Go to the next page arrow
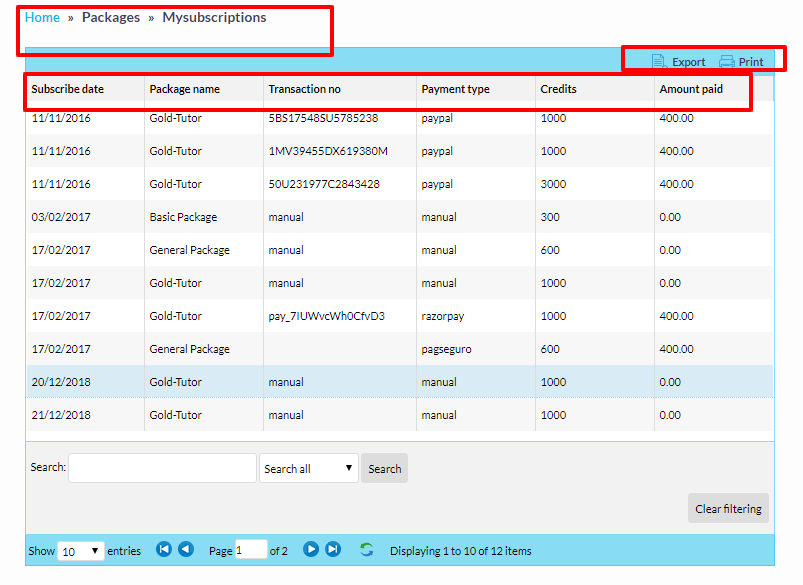 tap(311, 550)
